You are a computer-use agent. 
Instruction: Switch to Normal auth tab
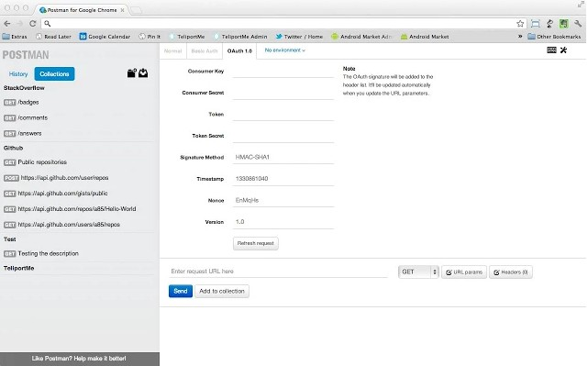[x=172, y=51]
